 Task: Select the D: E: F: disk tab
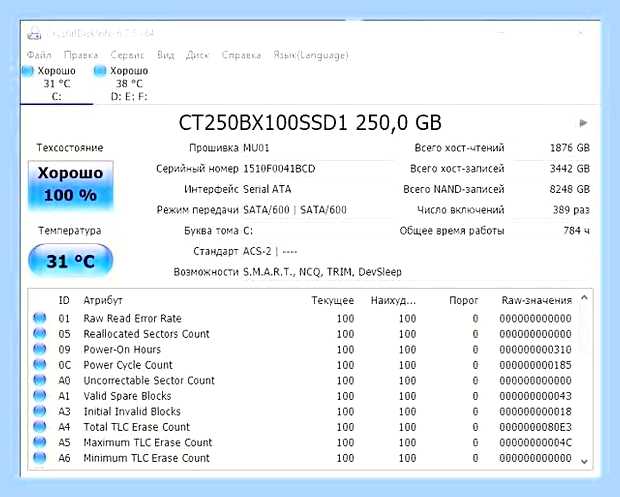click(129, 83)
